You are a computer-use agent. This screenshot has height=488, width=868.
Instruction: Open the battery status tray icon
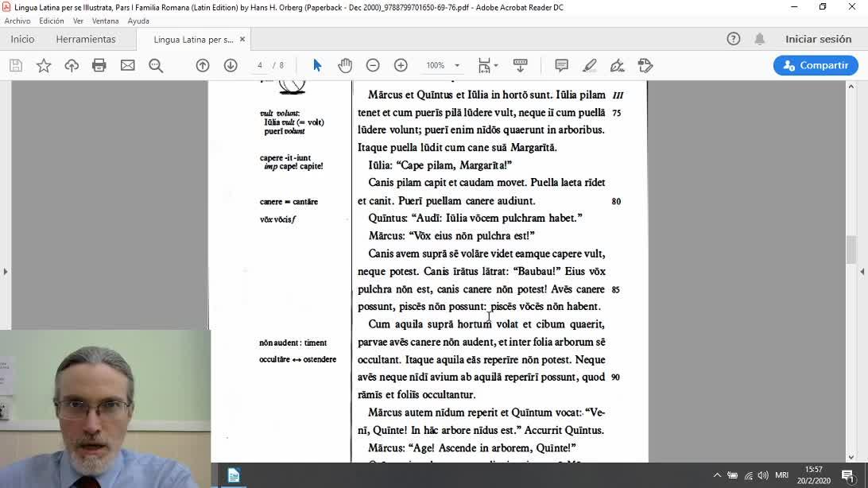click(x=732, y=475)
